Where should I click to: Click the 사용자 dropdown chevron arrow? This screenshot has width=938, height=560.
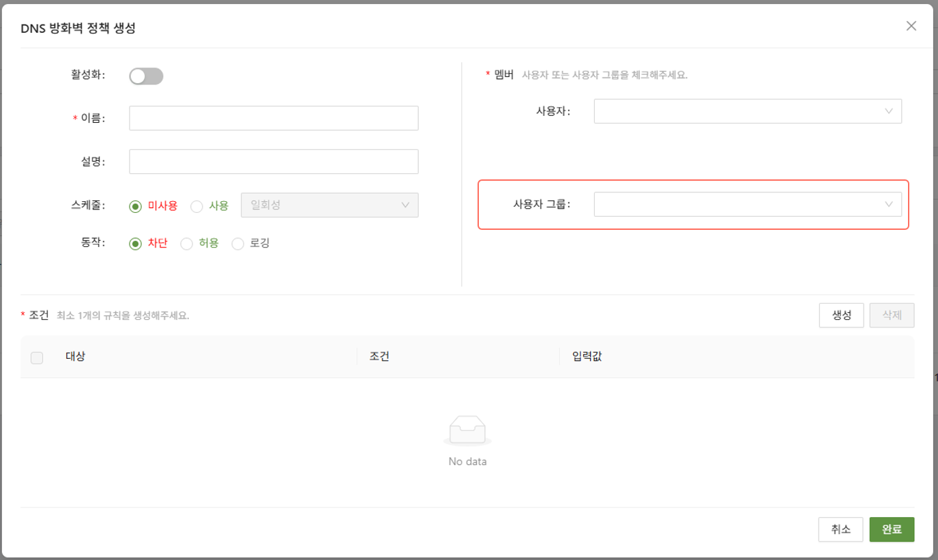pyautogui.click(x=888, y=111)
